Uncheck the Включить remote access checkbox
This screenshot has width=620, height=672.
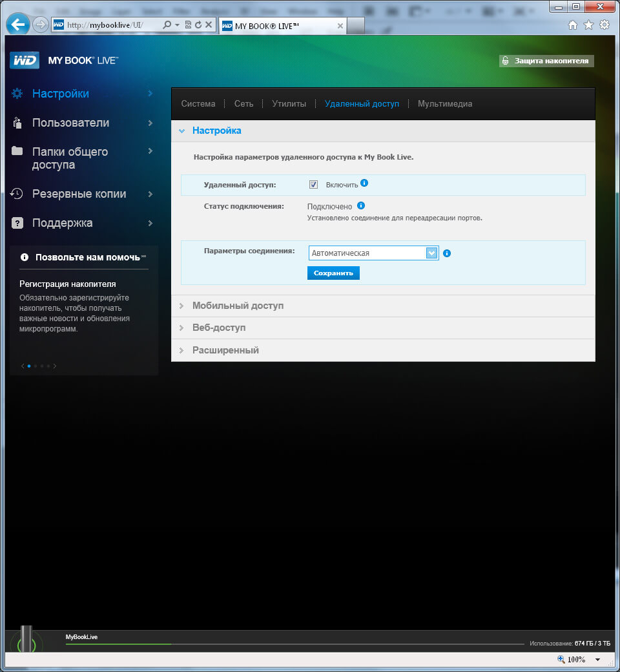click(x=313, y=185)
